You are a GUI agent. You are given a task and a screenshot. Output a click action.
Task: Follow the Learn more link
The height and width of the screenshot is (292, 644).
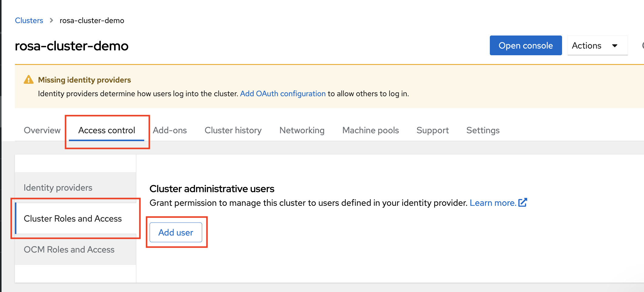(493, 203)
